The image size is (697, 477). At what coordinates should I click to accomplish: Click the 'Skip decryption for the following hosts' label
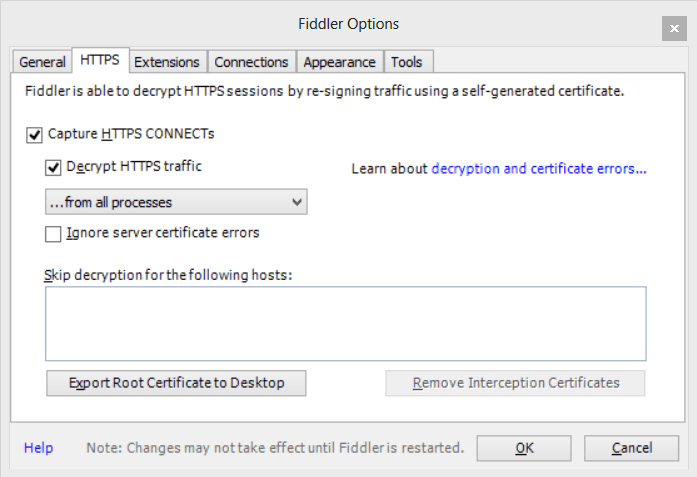coord(168,275)
